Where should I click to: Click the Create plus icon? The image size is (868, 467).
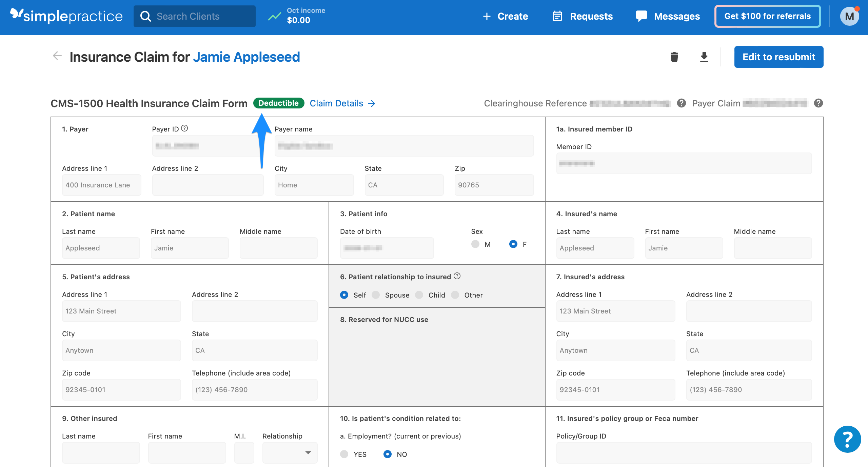(487, 16)
